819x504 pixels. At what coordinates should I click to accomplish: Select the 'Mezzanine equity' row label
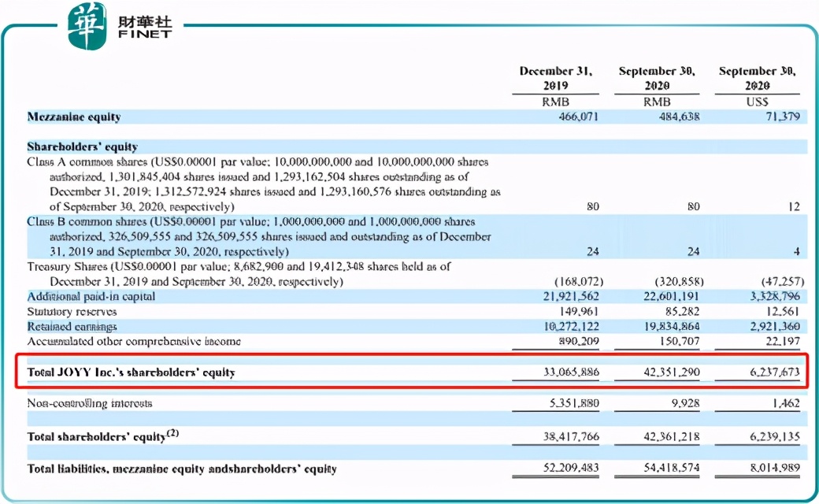[74, 117]
